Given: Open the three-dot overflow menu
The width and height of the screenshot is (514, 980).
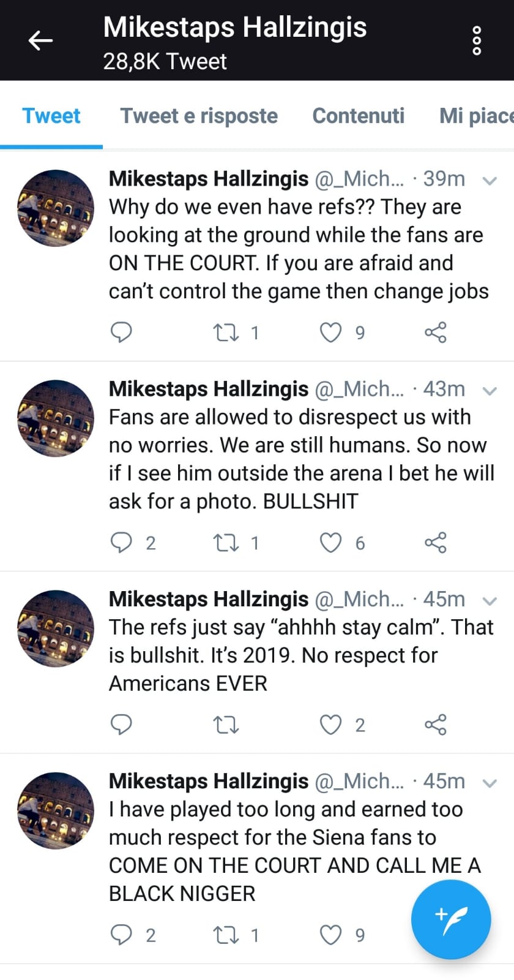Looking at the screenshot, I should point(477,40).
